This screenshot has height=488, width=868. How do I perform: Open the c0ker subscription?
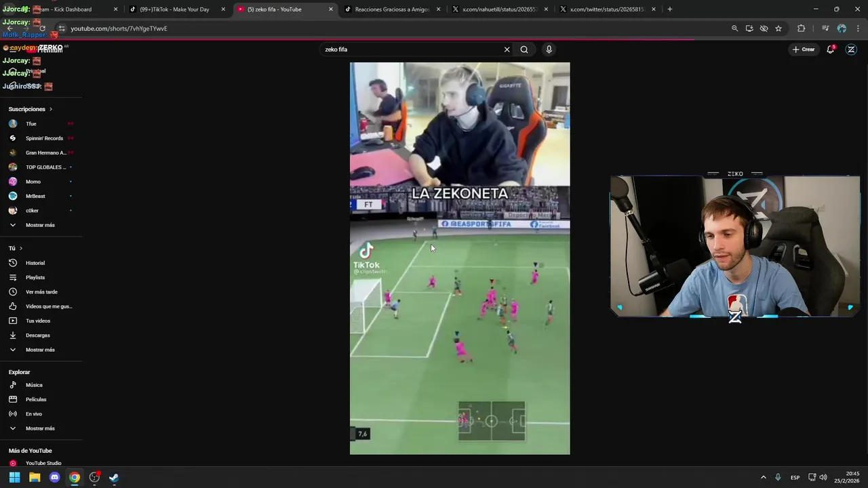41,211
